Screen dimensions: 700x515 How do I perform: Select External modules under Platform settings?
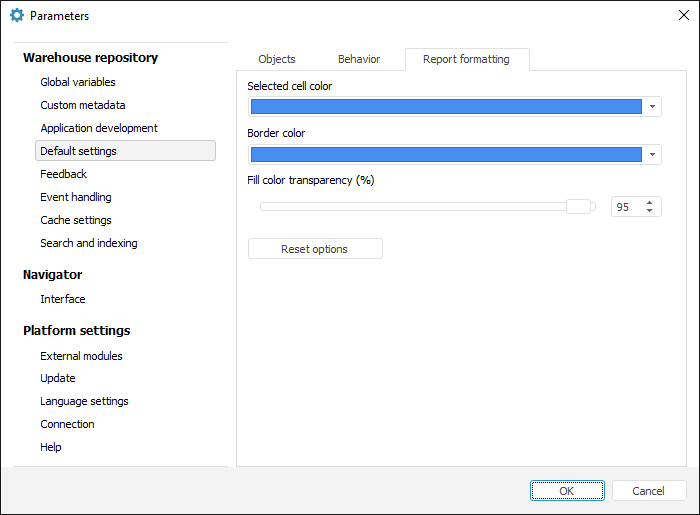pyautogui.click(x=81, y=356)
